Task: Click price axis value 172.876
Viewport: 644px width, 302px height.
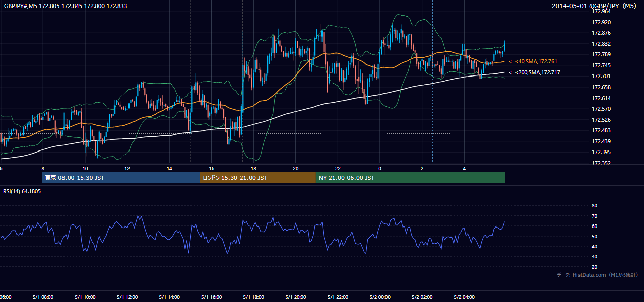Action: point(601,33)
